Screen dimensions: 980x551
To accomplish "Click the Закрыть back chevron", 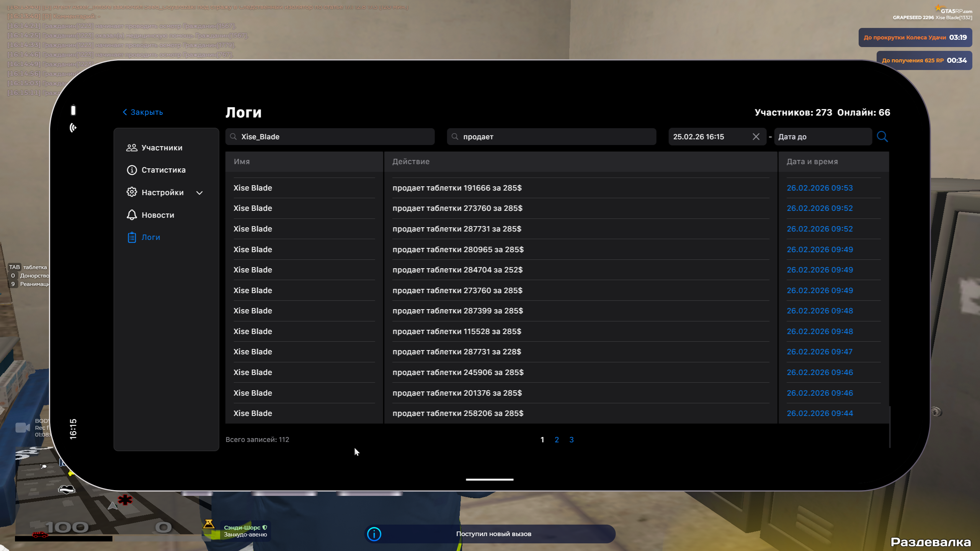I will [x=125, y=112].
